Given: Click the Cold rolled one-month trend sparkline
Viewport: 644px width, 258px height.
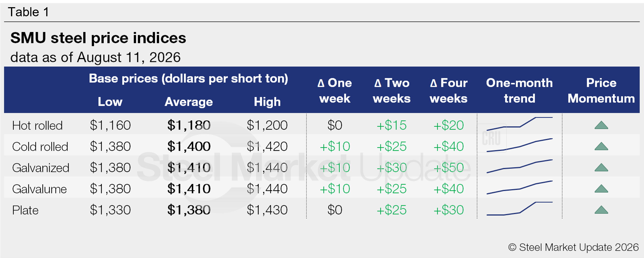Looking at the screenshot, I should click(x=519, y=145).
